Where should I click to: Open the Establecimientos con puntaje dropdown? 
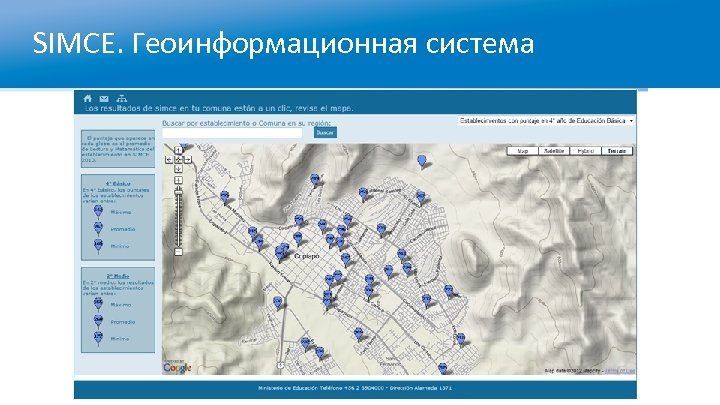coord(546,121)
